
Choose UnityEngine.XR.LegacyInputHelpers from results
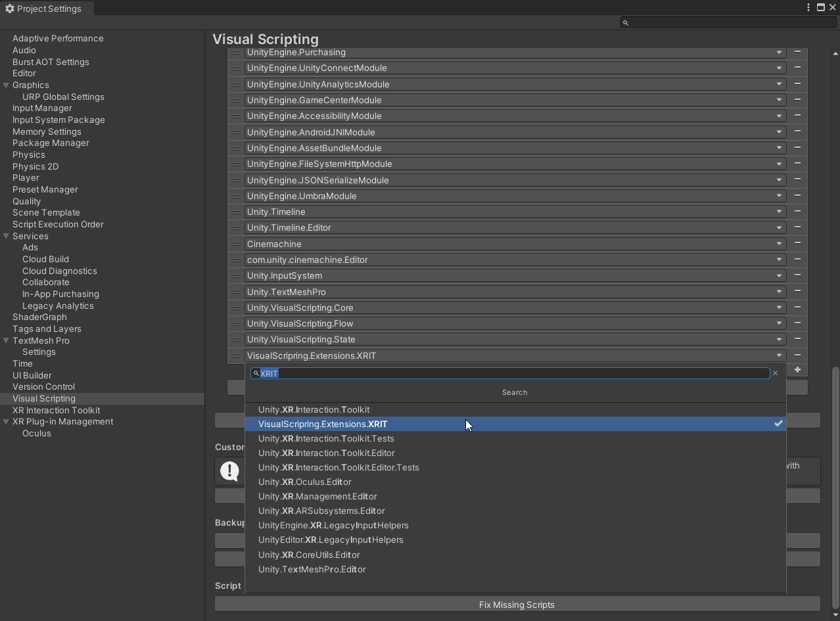(515, 525)
